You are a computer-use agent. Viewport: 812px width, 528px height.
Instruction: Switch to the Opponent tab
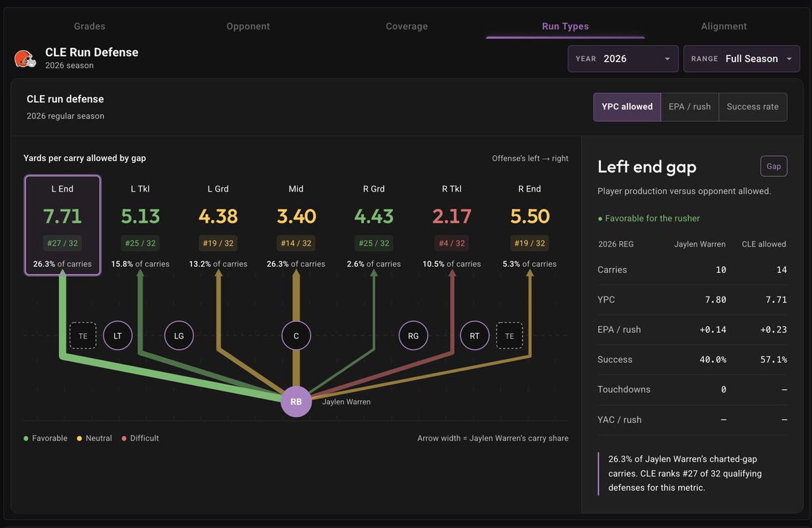248,26
